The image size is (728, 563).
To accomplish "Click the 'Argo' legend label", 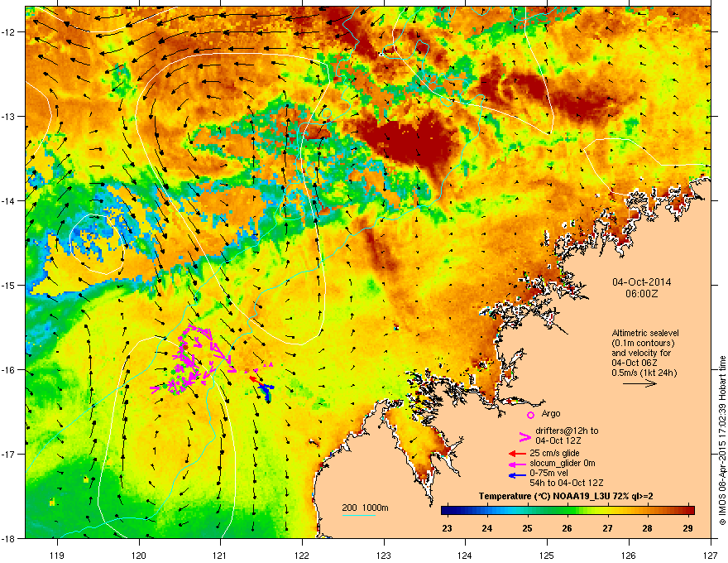I will tap(551, 413).
